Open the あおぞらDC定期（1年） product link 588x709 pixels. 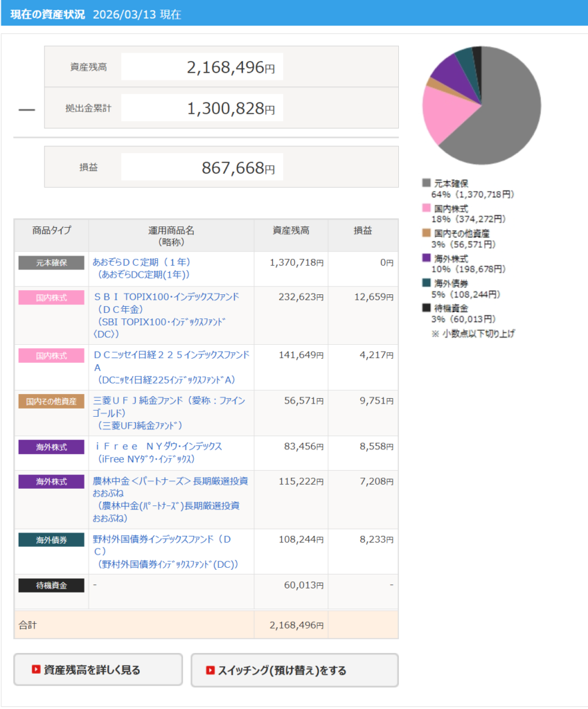(x=141, y=262)
